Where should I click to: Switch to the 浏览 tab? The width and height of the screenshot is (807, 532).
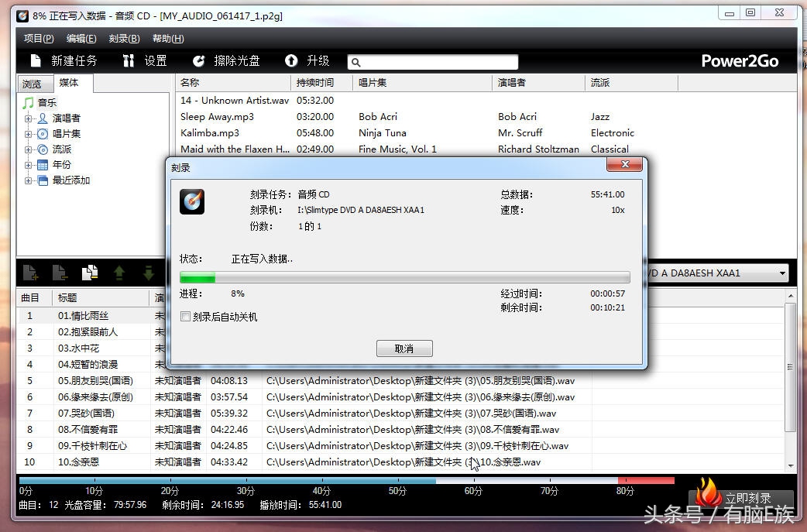tap(33, 83)
